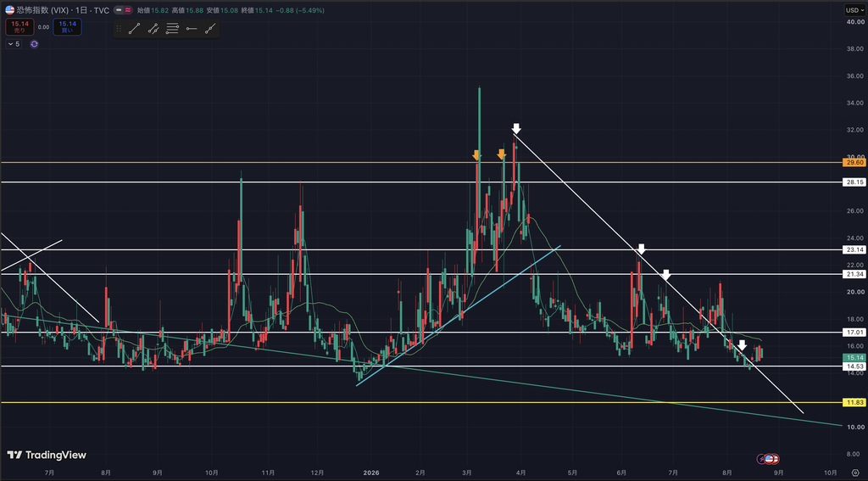Screen dimensions: 868x481
Task: Click the 10.00 price axis tick
Action: [856, 428]
